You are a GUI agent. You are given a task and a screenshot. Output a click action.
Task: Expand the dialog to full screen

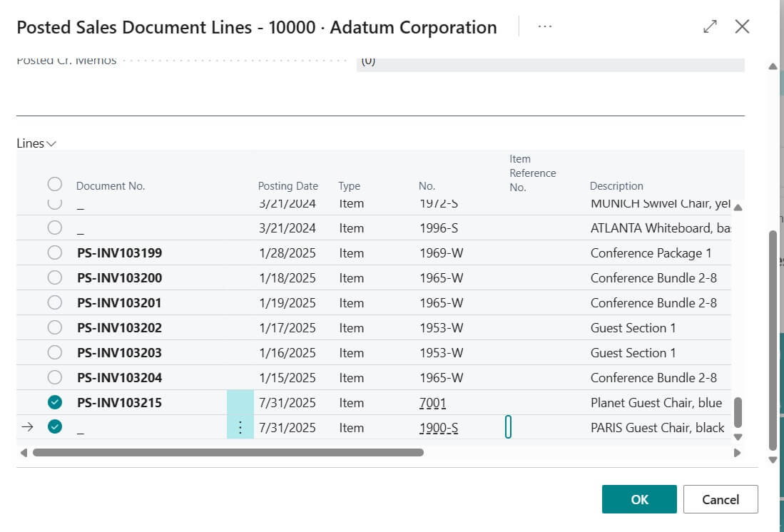point(709,26)
